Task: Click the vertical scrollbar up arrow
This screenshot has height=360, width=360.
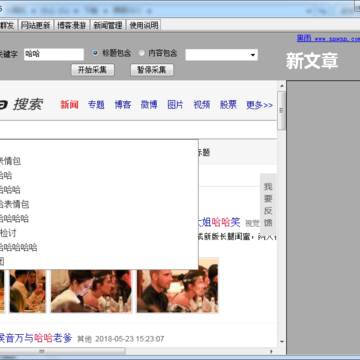Action: tap(282, 86)
